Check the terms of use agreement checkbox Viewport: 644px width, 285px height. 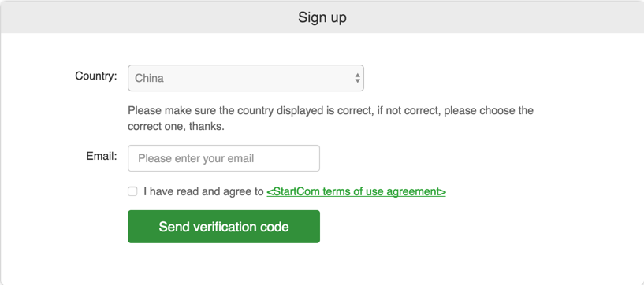coord(132,191)
